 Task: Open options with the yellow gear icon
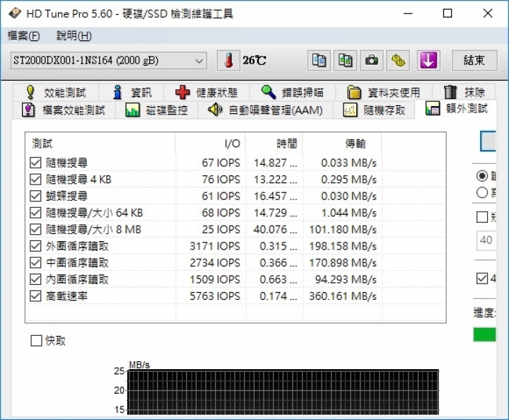(x=398, y=60)
